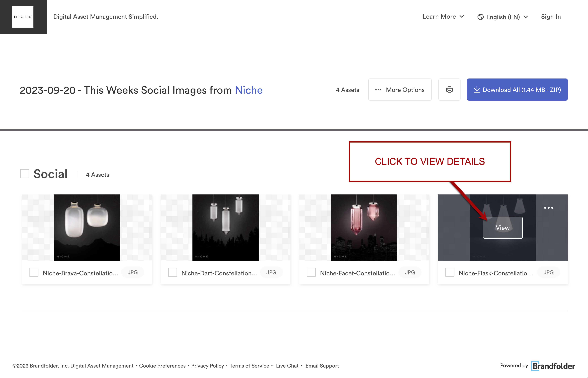
Task: Click Download All ZIP button
Action: [517, 90]
